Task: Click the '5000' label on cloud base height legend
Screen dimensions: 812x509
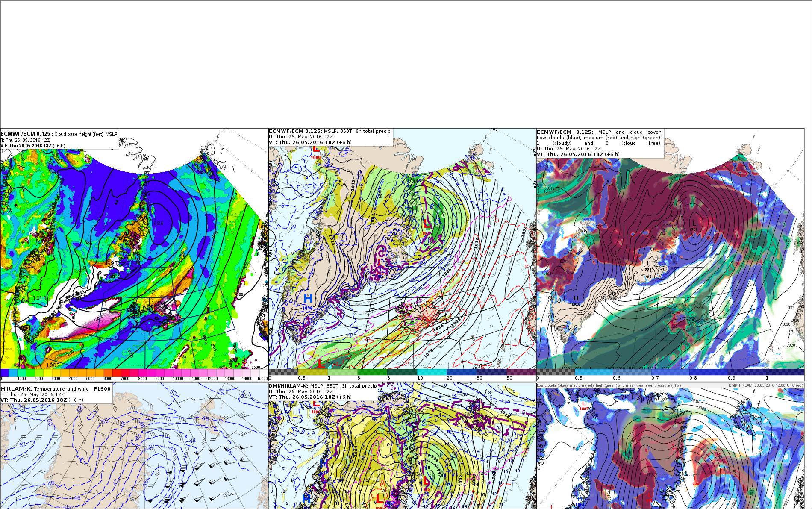Action: click(90, 379)
